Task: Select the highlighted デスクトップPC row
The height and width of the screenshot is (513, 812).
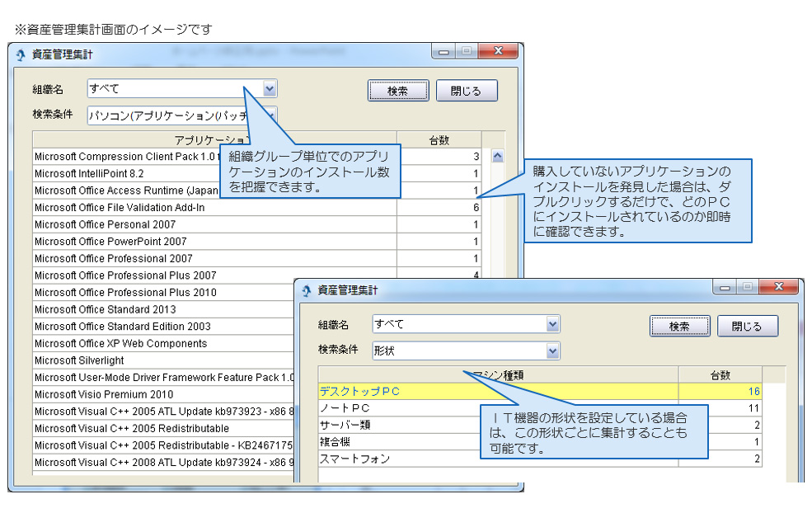Action: [x=540, y=391]
